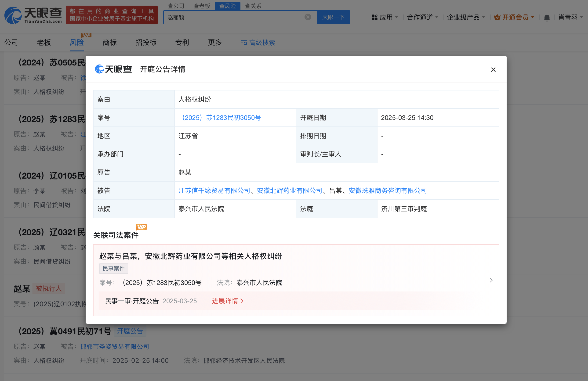Screen dimensions: 588x381
Task: Click the 天眼一下 search button
Action: click(x=333, y=17)
